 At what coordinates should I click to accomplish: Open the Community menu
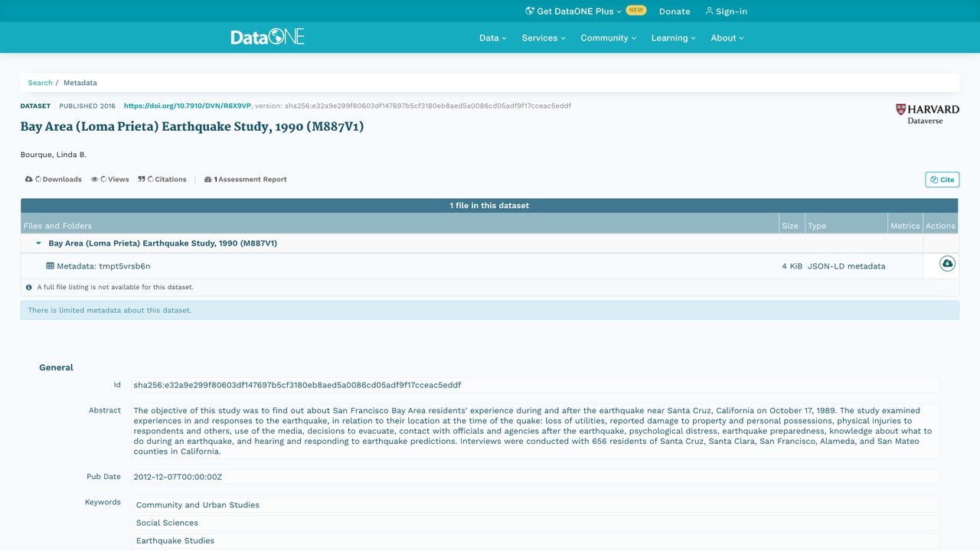(608, 37)
